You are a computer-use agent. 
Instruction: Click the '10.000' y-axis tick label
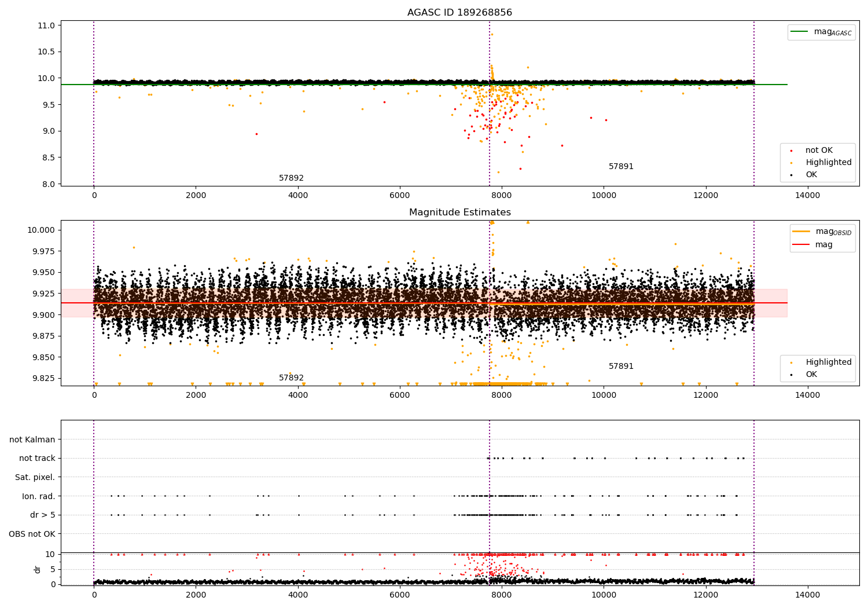coord(42,230)
